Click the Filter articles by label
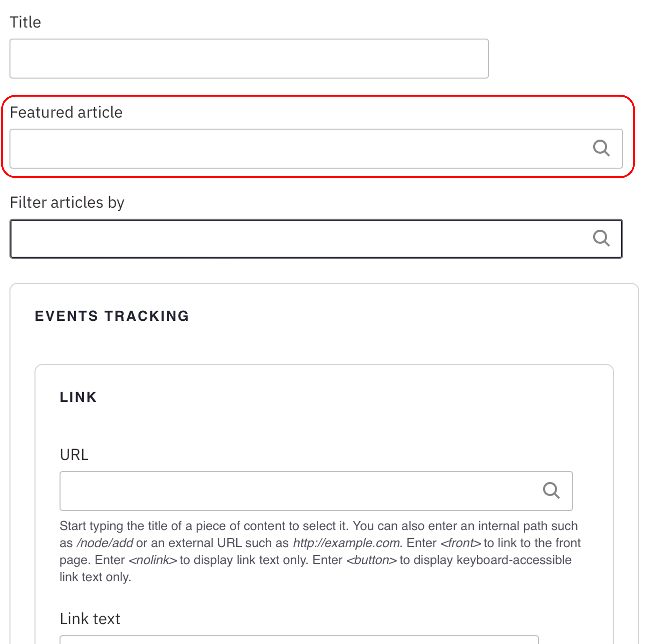This screenshot has height=644, width=652. tap(67, 203)
